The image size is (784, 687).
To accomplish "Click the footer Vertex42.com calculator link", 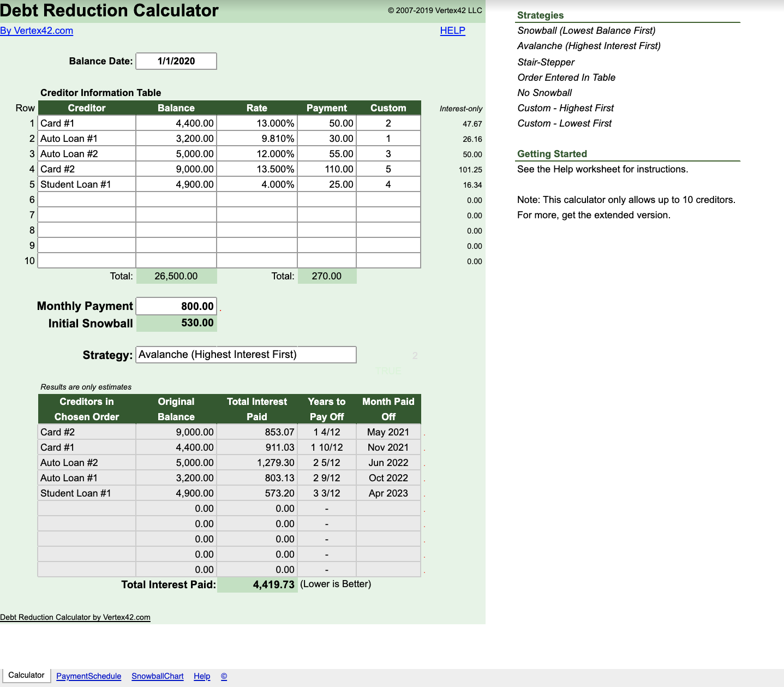I will coord(75,617).
